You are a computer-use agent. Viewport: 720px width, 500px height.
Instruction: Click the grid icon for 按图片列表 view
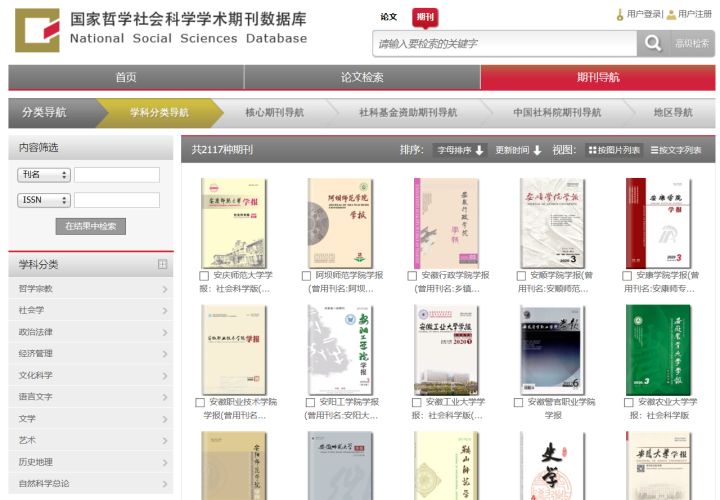click(592, 150)
